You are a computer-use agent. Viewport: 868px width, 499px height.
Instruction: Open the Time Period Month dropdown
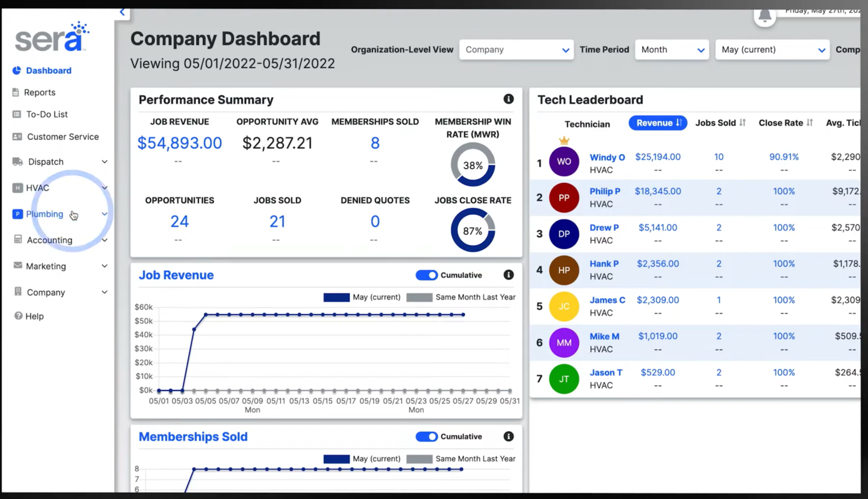click(672, 50)
